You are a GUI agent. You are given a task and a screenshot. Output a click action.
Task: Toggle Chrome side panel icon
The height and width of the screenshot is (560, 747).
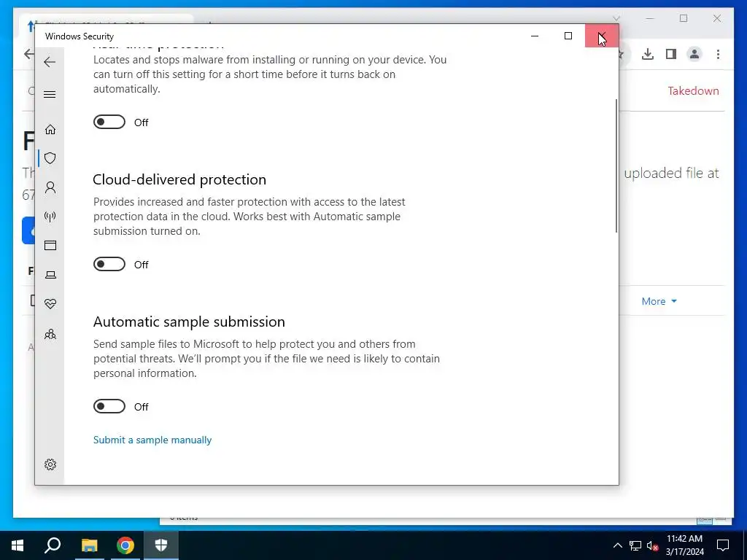point(671,54)
